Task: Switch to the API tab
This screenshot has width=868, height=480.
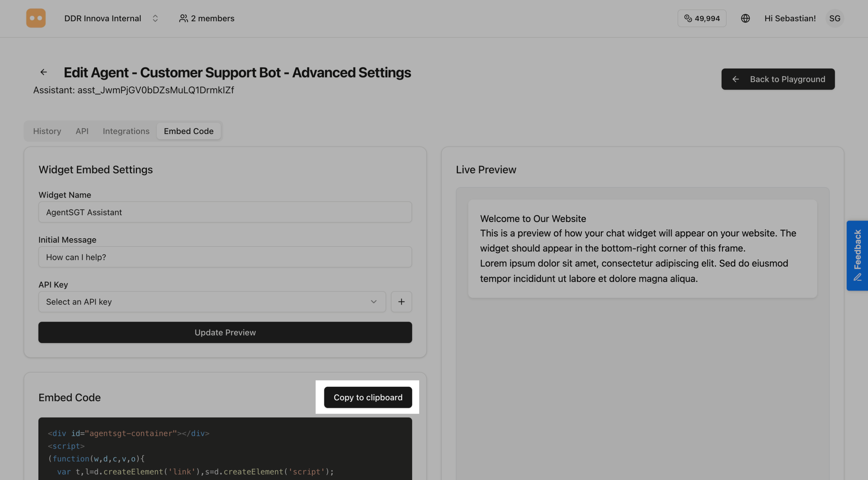Action: [x=82, y=131]
